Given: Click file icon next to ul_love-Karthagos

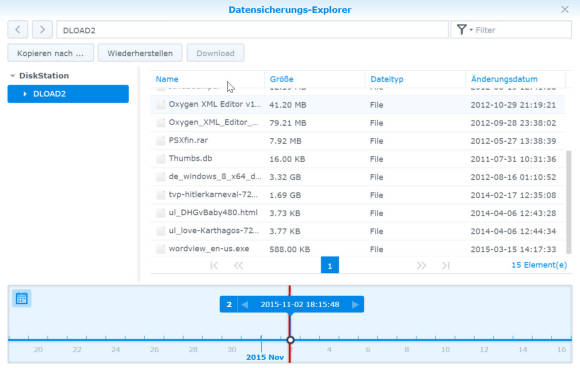Looking at the screenshot, I should 161,231.
